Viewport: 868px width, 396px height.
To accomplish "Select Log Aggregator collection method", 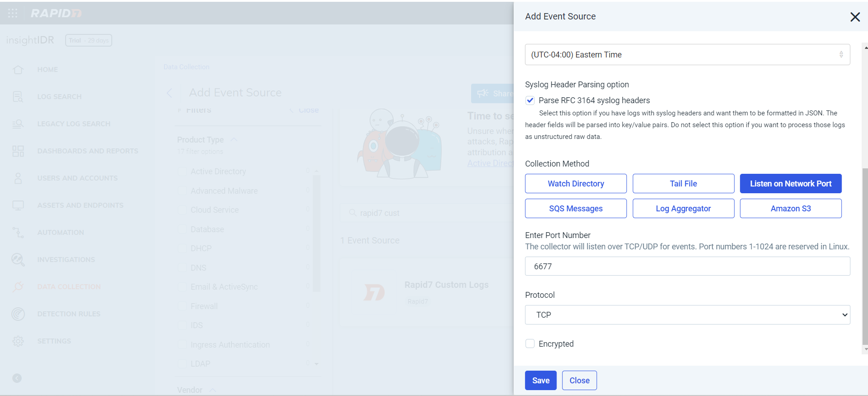I will coord(683,209).
